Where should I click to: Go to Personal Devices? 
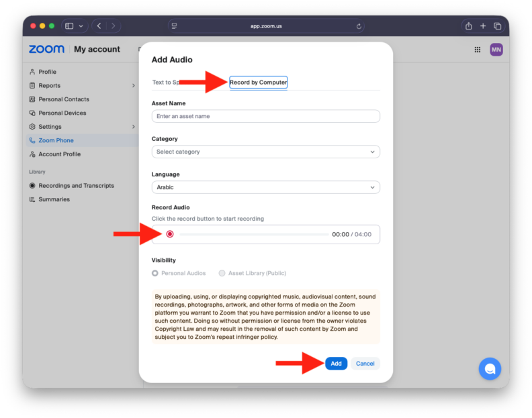(x=62, y=113)
